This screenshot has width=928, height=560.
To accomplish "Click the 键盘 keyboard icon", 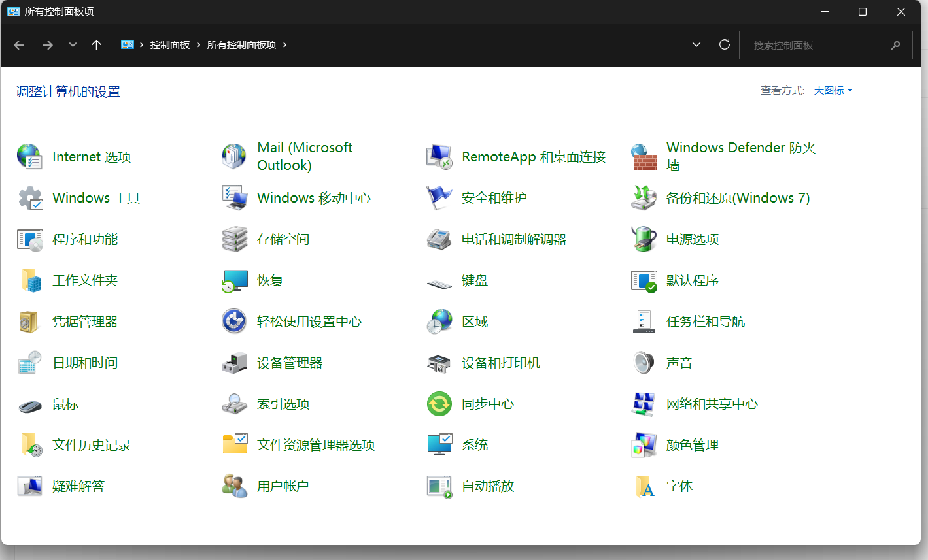I will tap(439, 282).
